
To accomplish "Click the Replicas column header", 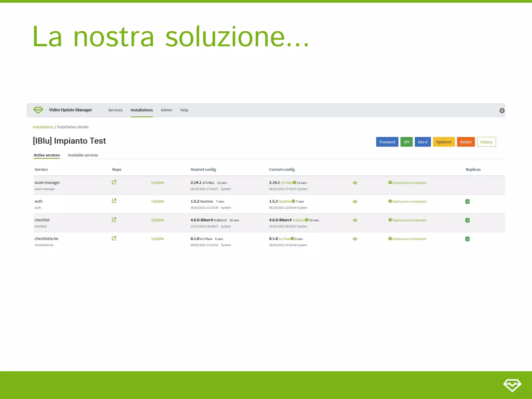I will coord(473,169).
